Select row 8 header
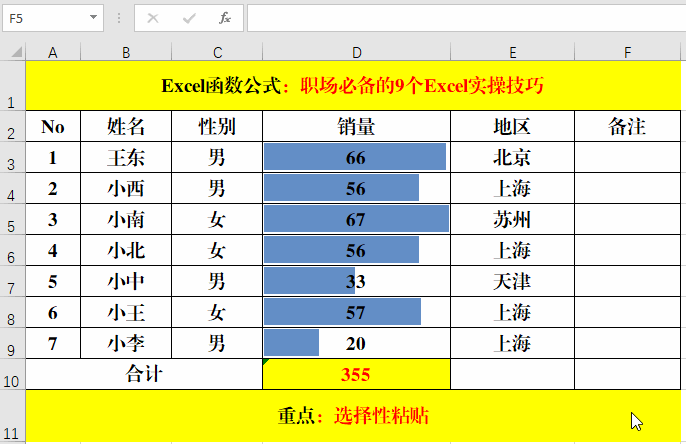Image resolution: width=686 pixels, height=444 pixels. [12, 313]
